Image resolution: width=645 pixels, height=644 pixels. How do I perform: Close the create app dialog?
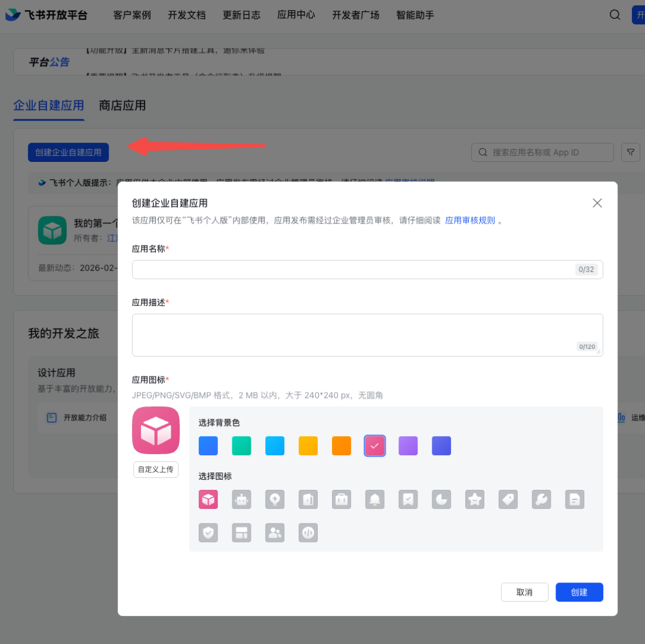click(x=597, y=203)
